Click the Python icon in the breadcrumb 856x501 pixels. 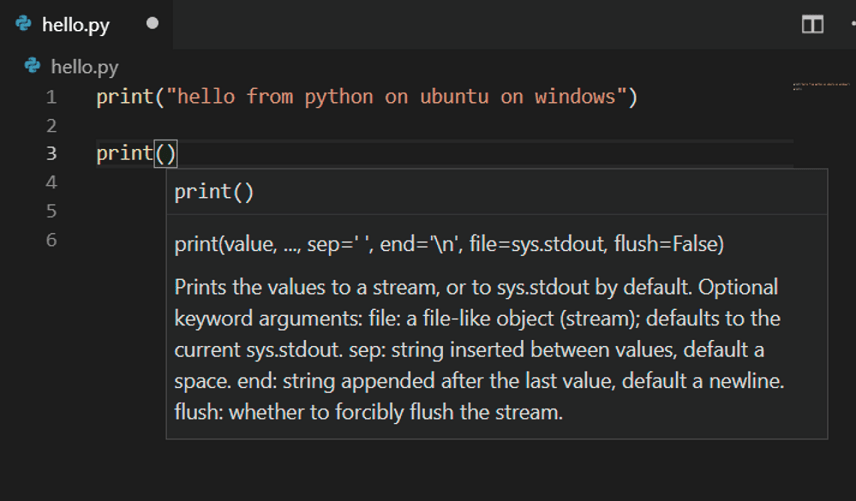click(33, 66)
